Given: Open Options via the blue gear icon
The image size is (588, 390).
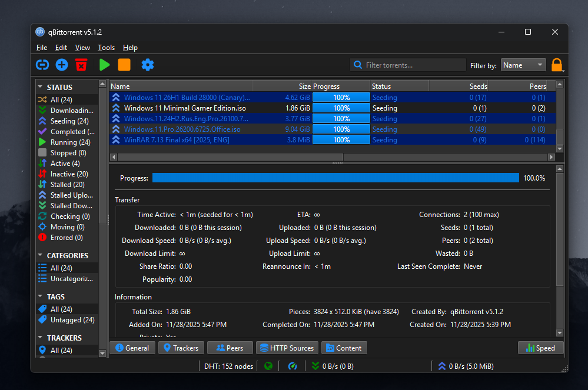Looking at the screenshot, I should (x=148, y=65).
